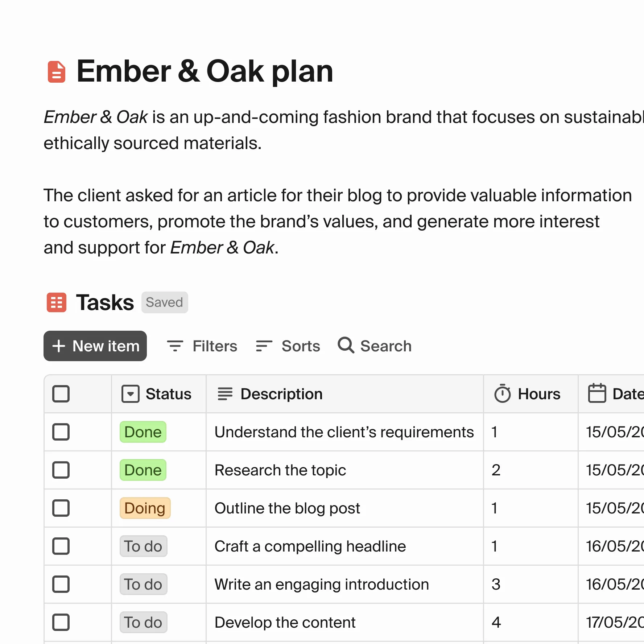The height and width of the screenshot is (644, 644).
Task: Click the Filters funnel lines icon
Action: [x=175, y=346]
